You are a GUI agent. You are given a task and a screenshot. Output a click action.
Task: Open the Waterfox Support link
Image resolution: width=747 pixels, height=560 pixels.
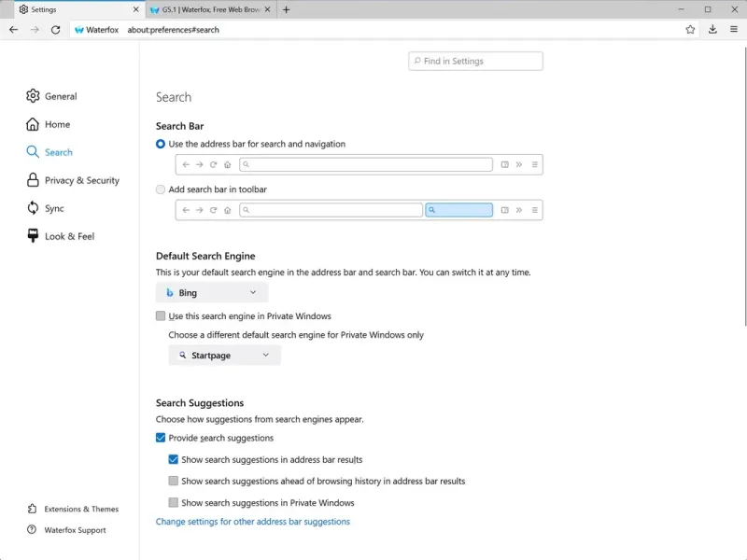click(75, 530)
